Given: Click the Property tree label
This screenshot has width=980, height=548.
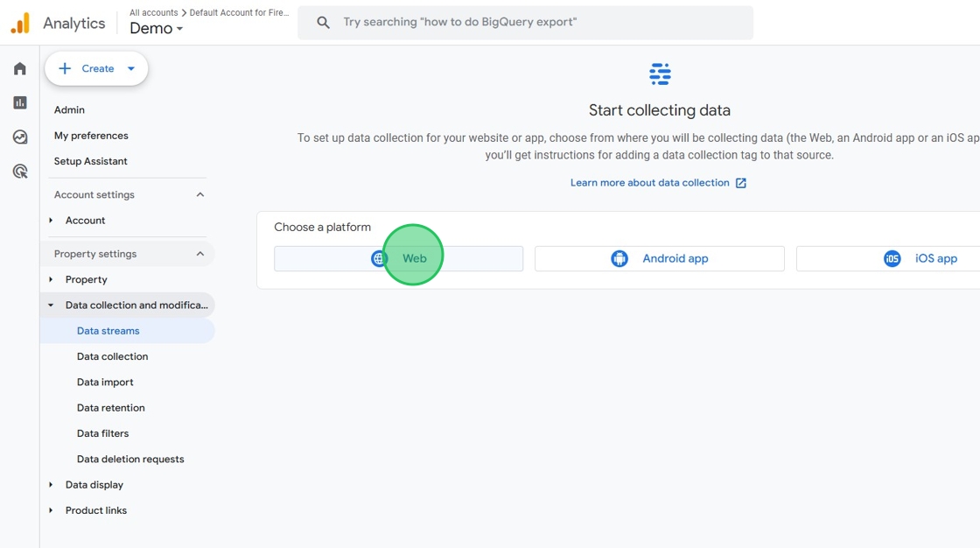Looking at the screenshot, I should pos(87,279).
